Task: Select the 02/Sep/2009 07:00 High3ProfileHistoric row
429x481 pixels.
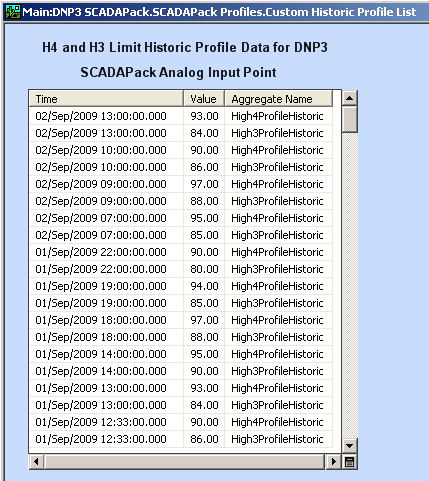Action: [x=181, y=235]
